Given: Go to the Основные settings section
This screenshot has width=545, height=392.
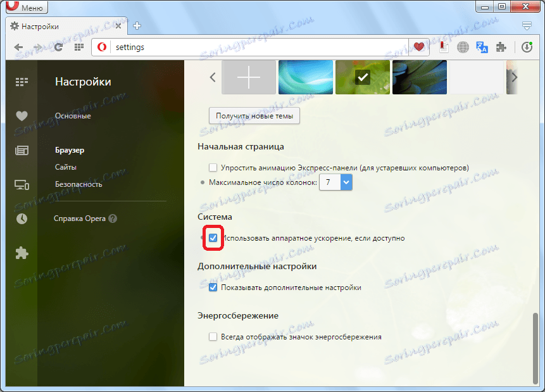Looking at the screenshot, I should coord(73,116).
